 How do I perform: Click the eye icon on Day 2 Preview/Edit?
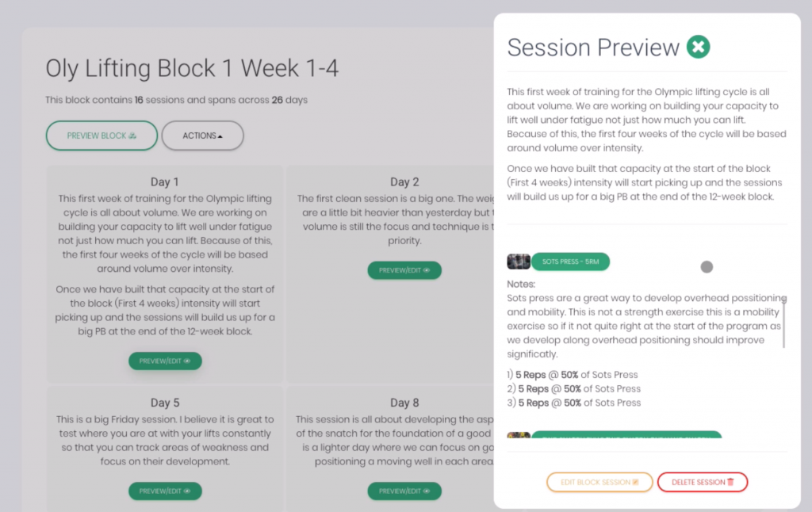[427, 270]
